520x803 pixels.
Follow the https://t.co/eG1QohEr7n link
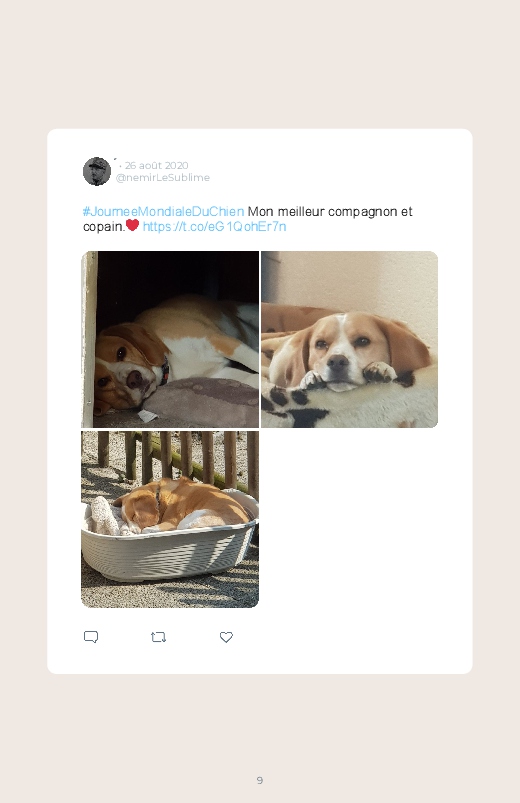coord(214,226)
